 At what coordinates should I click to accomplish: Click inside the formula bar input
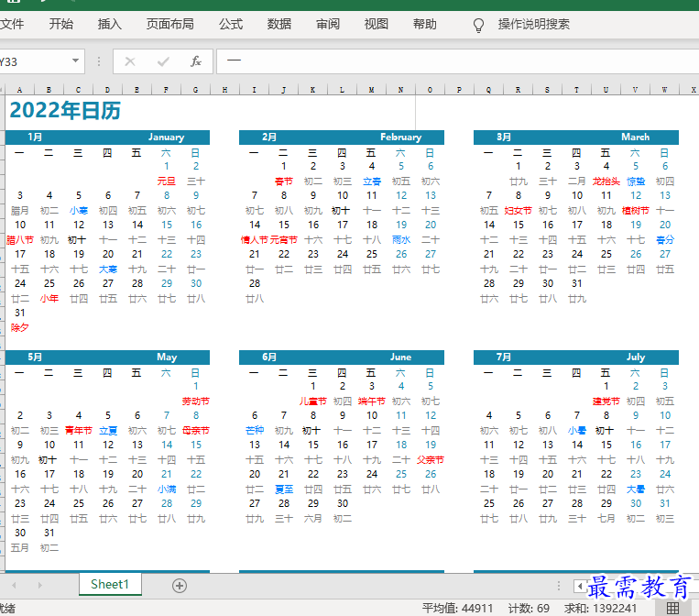click(x=457, y=61)
